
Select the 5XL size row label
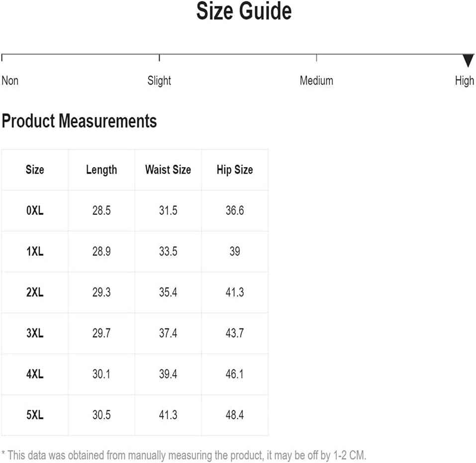[x=35, y=415]
